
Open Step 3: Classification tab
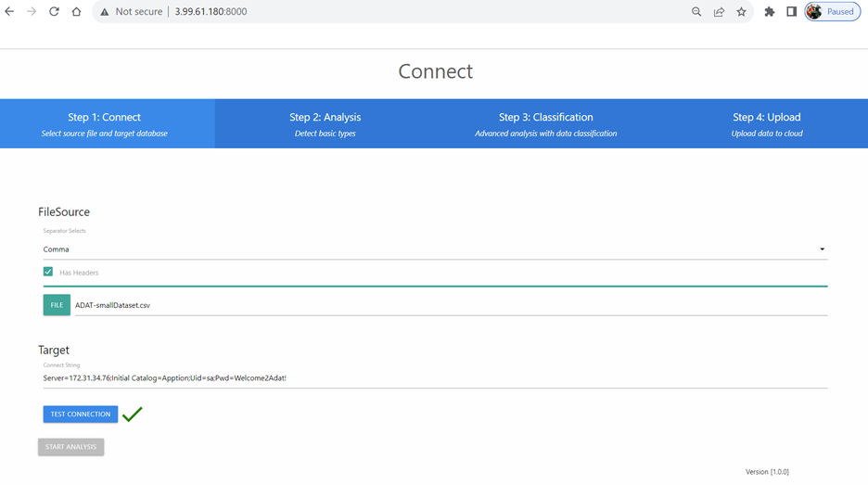(545, 123)
